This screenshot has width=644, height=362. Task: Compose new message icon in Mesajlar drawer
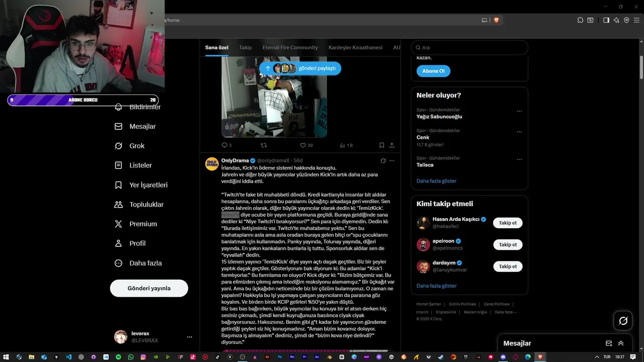click(x=609, y=343)
